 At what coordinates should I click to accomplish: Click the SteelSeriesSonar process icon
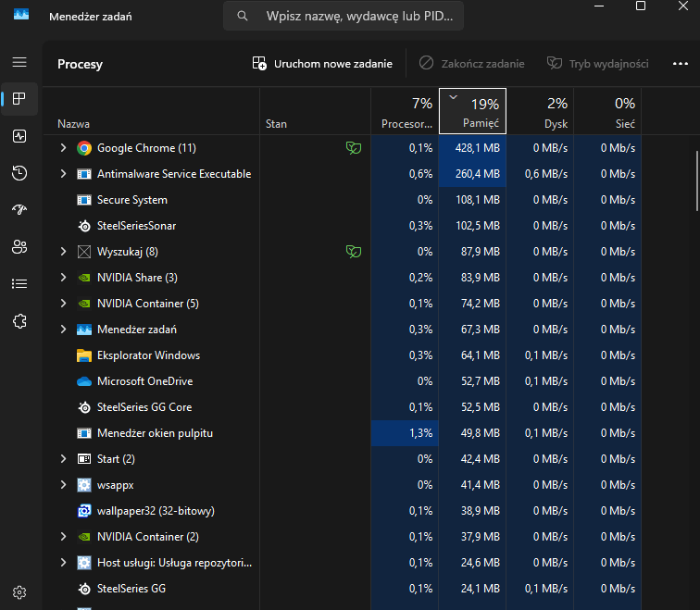click(84, 226)
